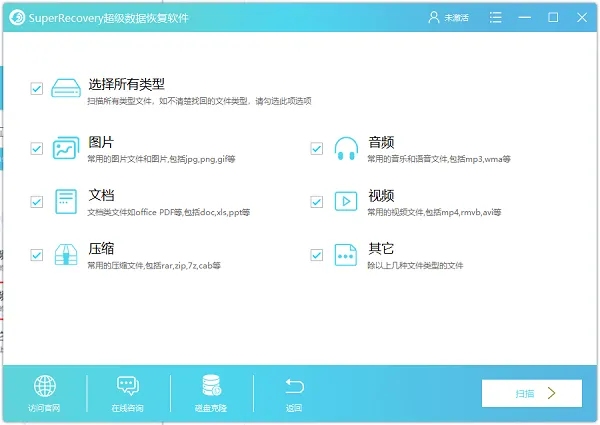The width and height of the screenshot is (600, 425).
Task: Click the doc,xls,ppt description text
Action: point(169,212)
